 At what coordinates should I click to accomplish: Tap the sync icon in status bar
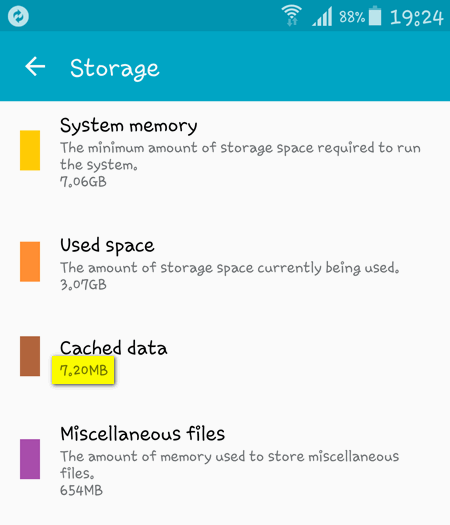coord(18,16)
